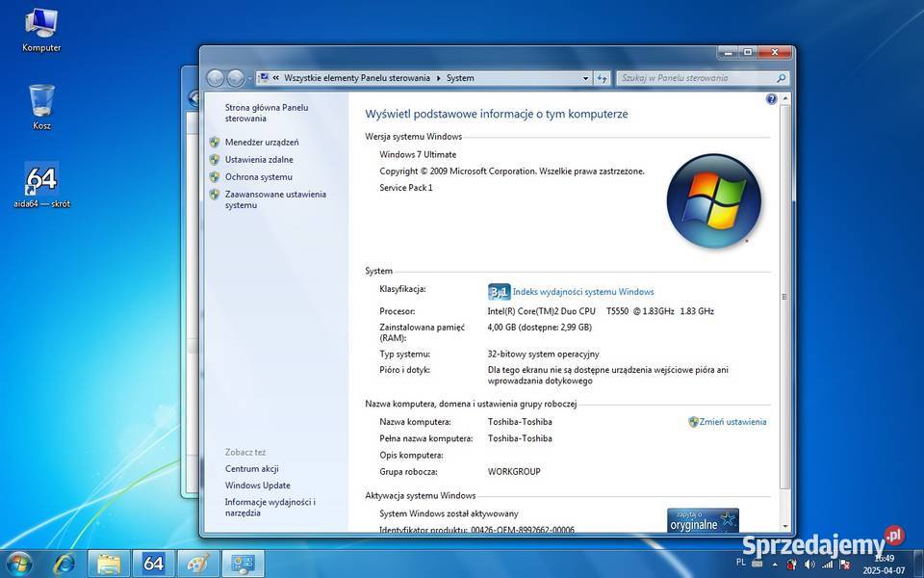Select the Kosz recycle bin icon

pyautogui.click(x=41, y=106)
